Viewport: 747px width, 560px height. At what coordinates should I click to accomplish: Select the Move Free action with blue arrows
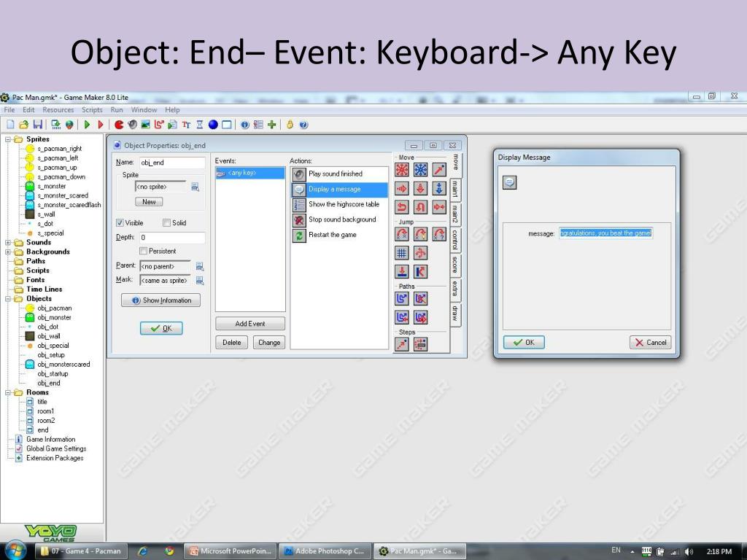pyautogui.click(x=421, y=169)
